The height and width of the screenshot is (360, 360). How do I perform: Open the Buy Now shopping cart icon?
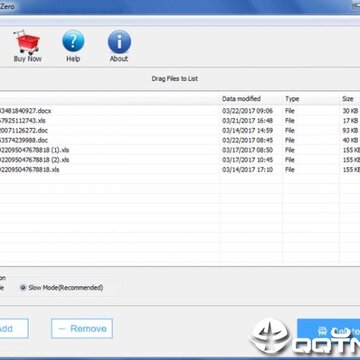click(x=28, y=42)
